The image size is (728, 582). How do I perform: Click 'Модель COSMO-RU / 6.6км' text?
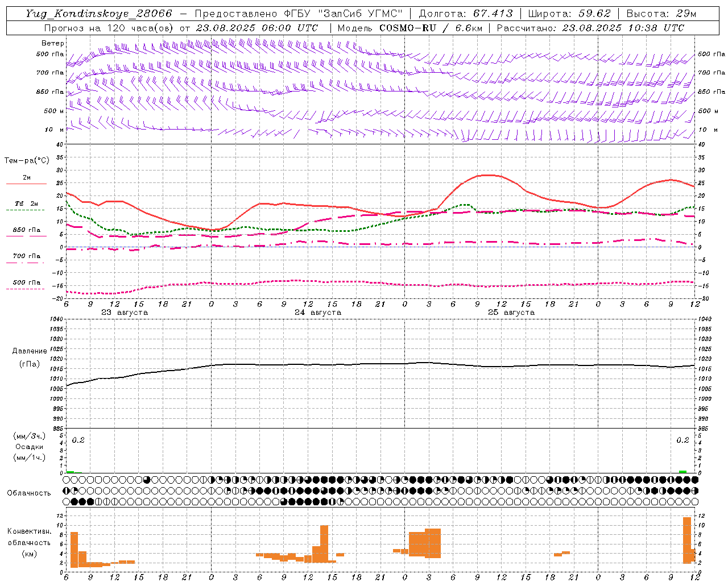click(409, 28)
